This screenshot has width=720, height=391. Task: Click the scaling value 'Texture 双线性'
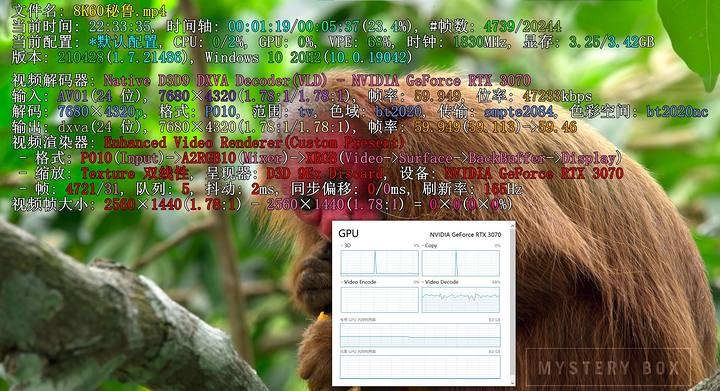135,173
